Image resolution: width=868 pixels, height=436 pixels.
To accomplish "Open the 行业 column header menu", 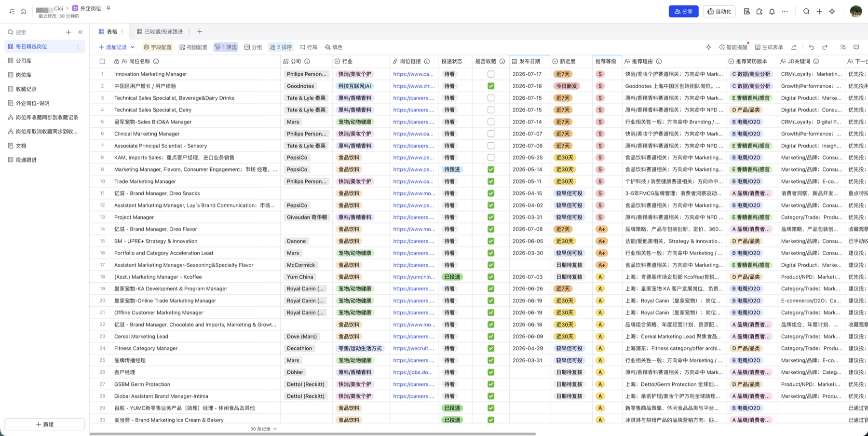I will tap(361, 61).
